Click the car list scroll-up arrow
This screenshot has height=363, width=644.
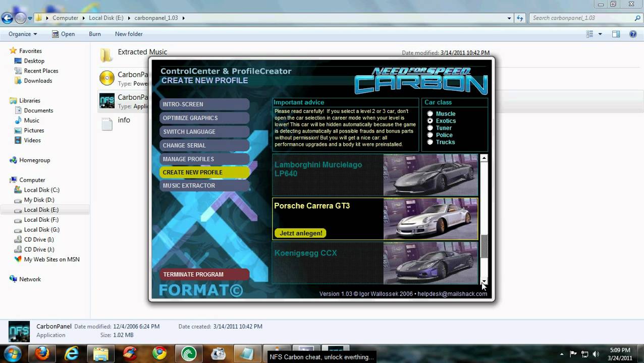(x=484, y=158)
